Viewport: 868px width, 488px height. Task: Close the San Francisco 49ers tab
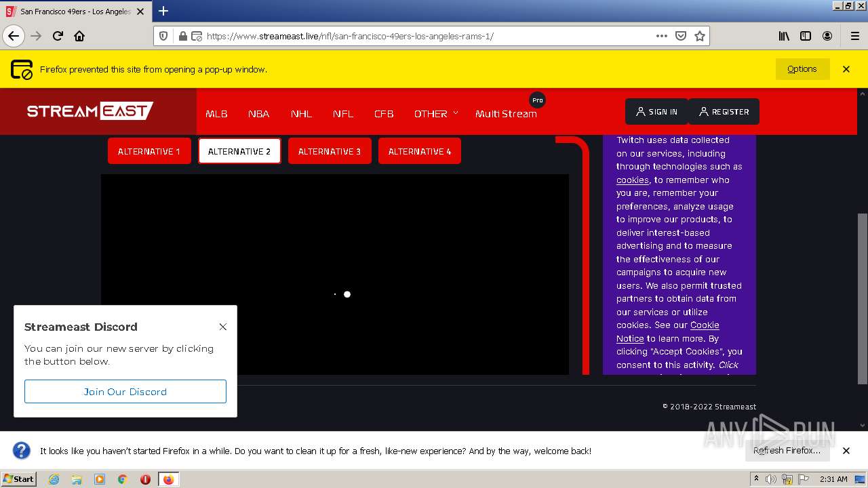click(x=140, y=12)
